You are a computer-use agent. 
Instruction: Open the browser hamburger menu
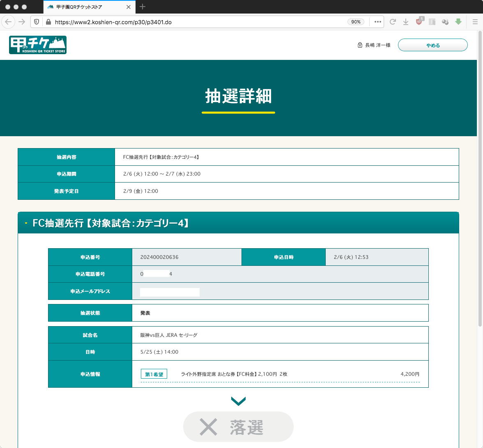click(x=475, y=22)
